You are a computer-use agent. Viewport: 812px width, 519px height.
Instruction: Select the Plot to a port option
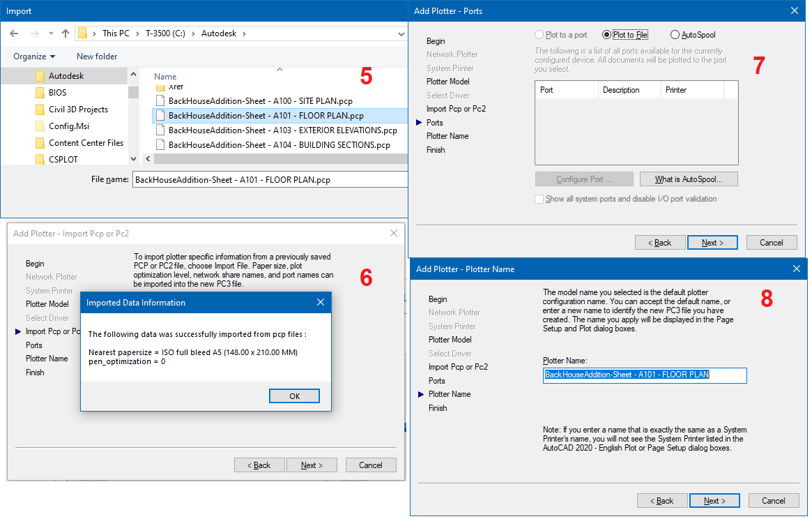point(561,35)
